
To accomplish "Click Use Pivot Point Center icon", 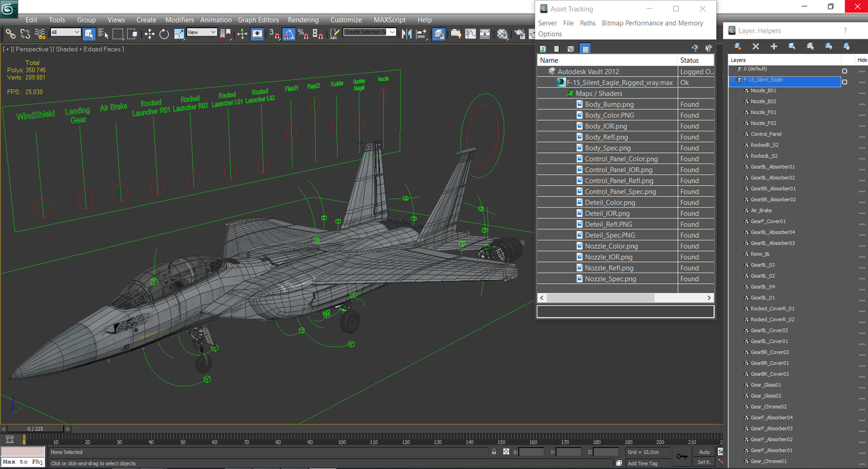I will click(x=226, y=34).
